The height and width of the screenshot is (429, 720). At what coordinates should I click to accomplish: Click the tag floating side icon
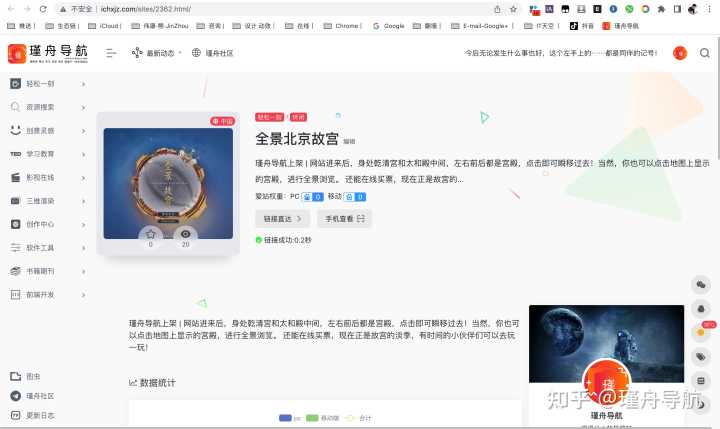(x=701, y=356)
